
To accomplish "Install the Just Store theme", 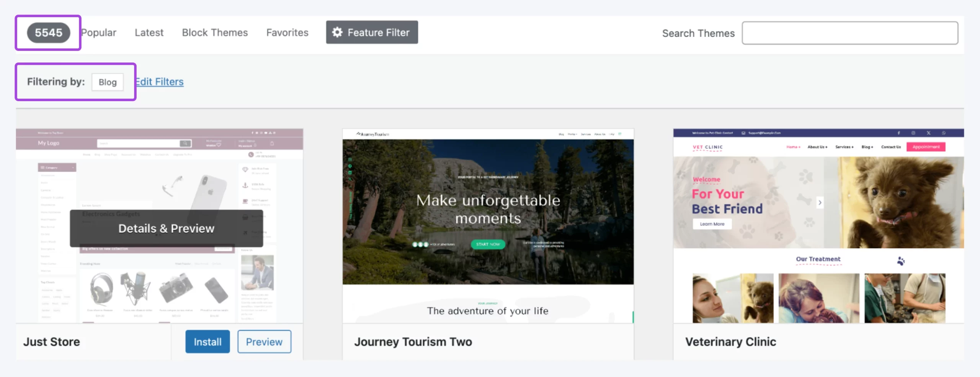I will point(207,341).
